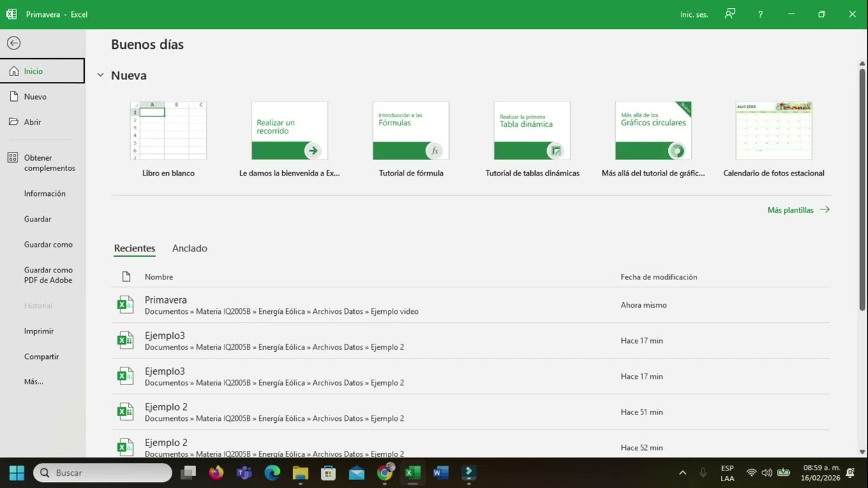The width and height of the screenshot is (868, 488).
Task: Open the Imprimir page
Action: [42, 331]
